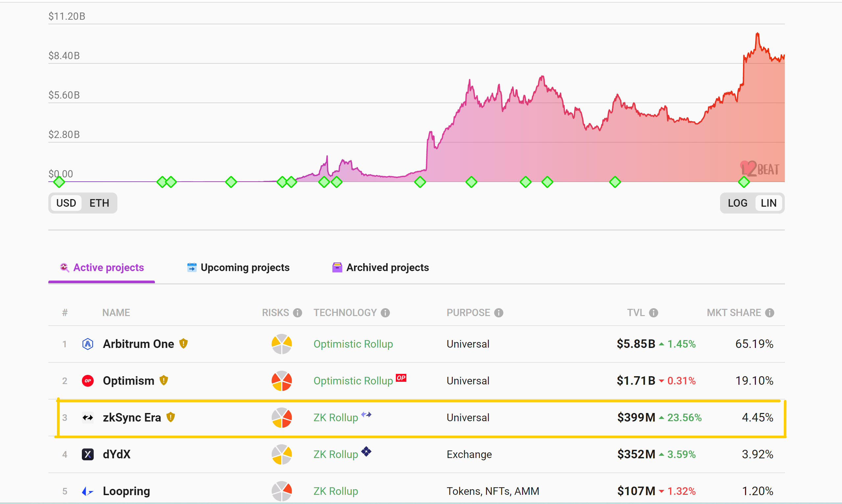Click the Archived projects box icon
The height and width of the screenshot is (504, 842).
[337, 268]
